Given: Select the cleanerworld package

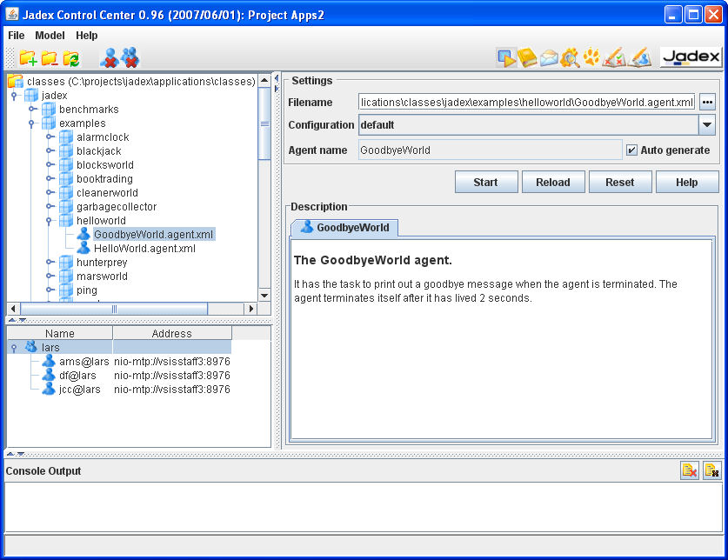Looking at the screenshot, I should click(x=107, y=193).
